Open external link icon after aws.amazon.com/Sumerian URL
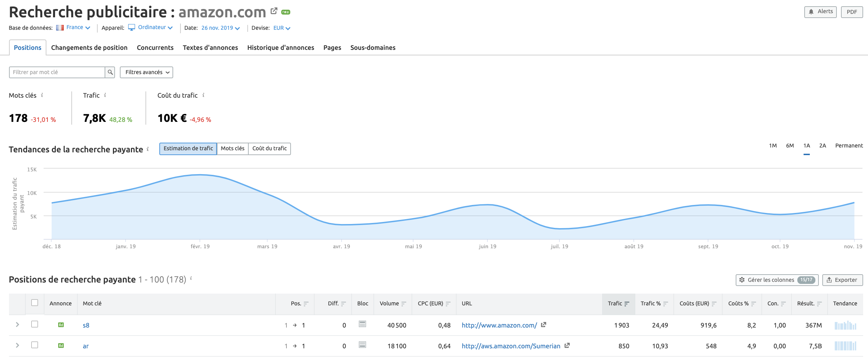 pos(567,346)
